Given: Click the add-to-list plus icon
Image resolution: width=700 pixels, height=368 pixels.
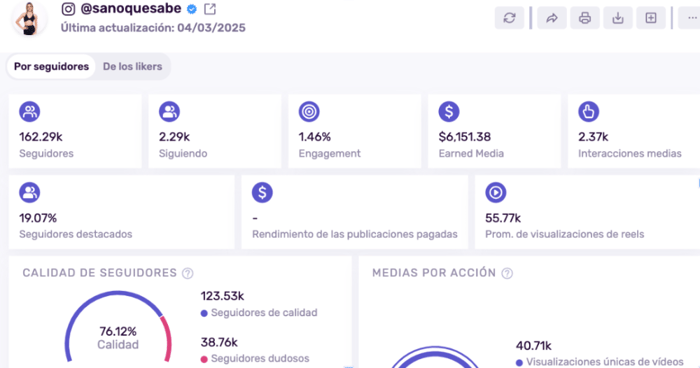Looking at the screenshot, I should pos(651,18).
